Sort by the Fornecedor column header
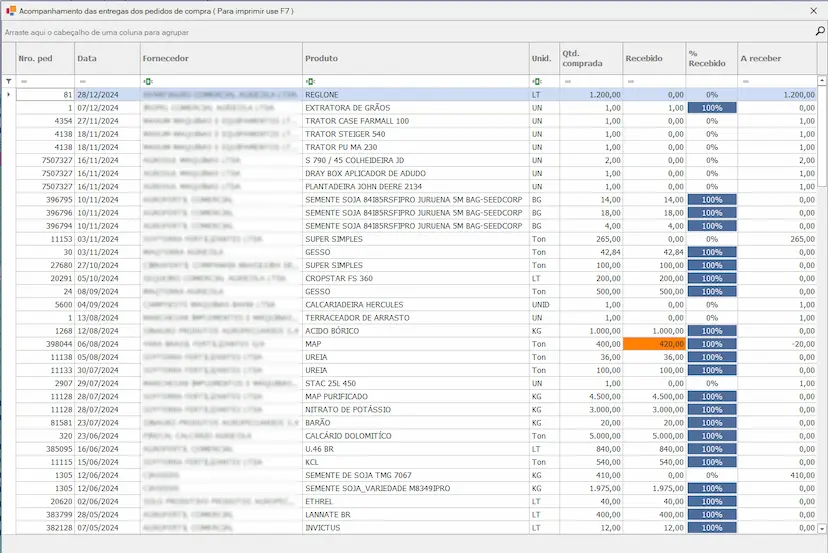This screenshot has width=828, height=553. [220, 59]
